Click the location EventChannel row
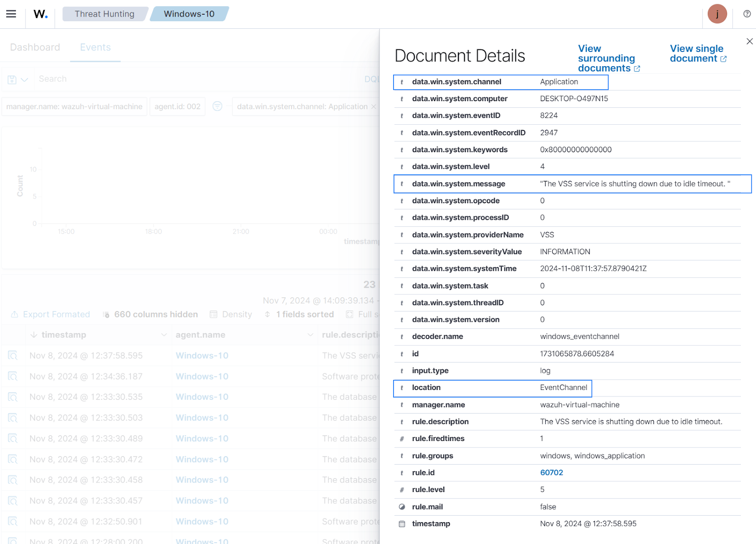The width and height of the screenshot is (756, 544). coord(492,388)
